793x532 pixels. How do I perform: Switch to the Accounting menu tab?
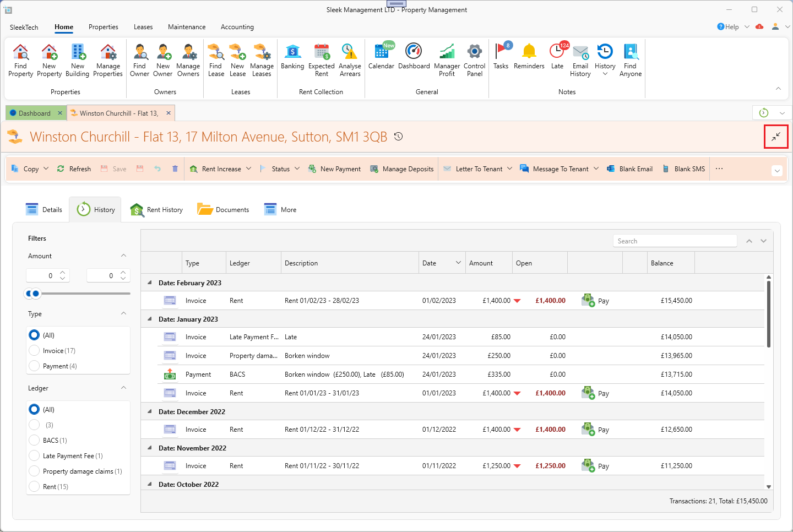(237, 27)
